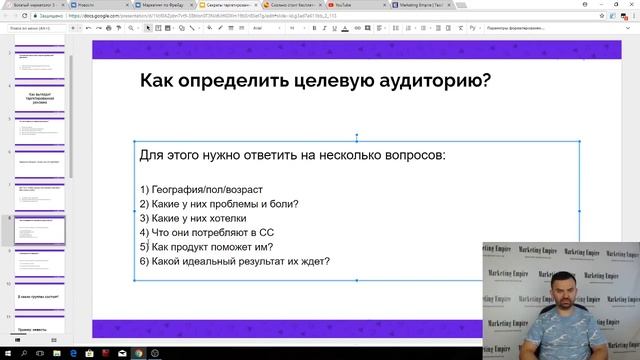Open the Arial font family dropdown
The height and width of the screenshot is (360, 640).
click(x=267, y=28)
